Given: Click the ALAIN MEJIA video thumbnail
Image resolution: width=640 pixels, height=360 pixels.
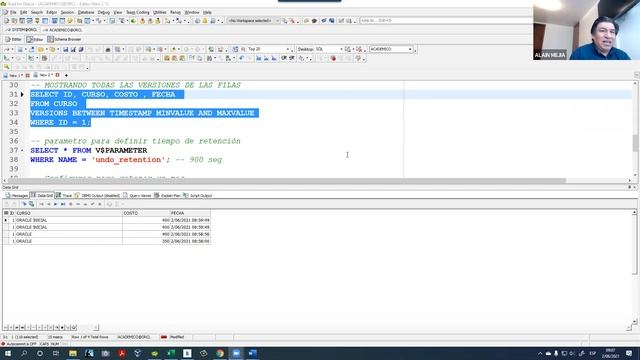Looking at the screenshot, I should (586, 30).
